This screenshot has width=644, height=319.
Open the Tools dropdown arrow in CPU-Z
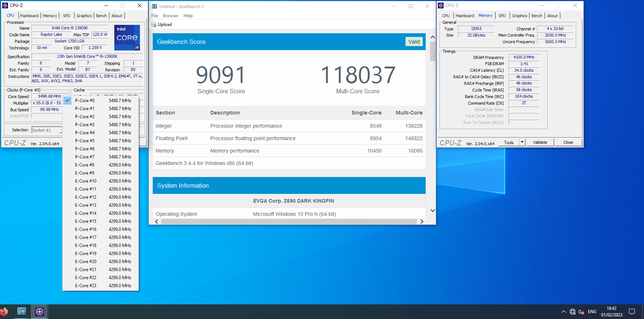522,142
